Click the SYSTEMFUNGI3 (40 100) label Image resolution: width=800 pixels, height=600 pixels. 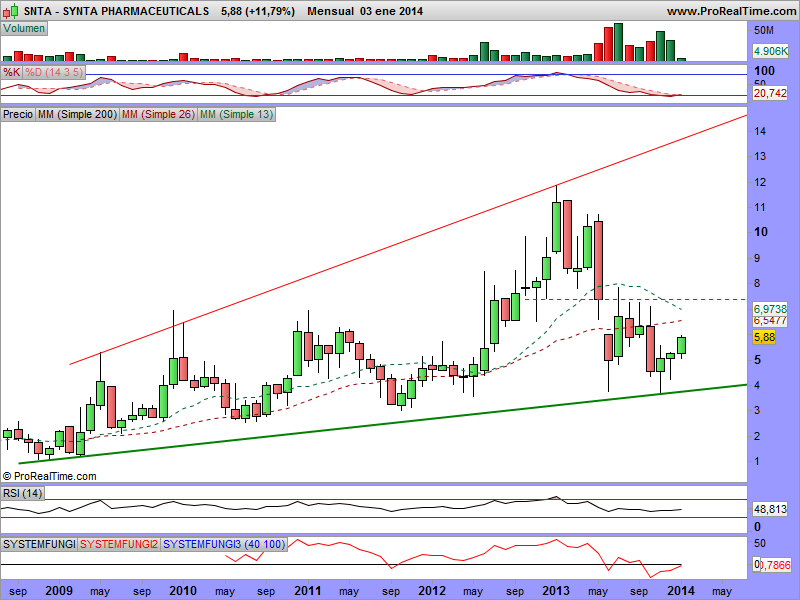click(224, 544)
